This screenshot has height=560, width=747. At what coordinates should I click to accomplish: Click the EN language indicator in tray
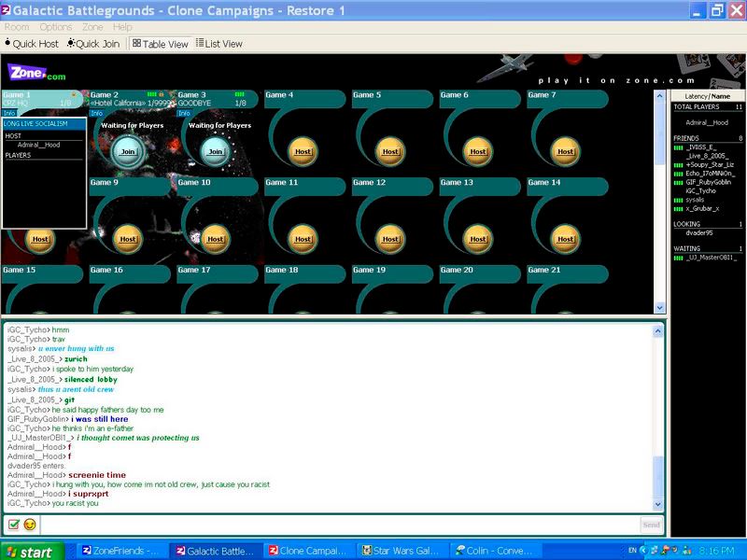(632, 550)
